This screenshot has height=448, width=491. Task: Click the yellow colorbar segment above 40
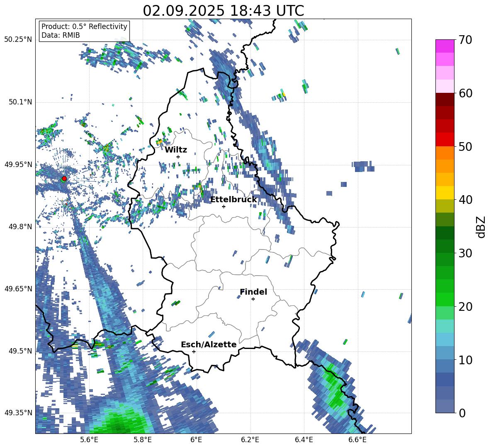click(445, 193)
